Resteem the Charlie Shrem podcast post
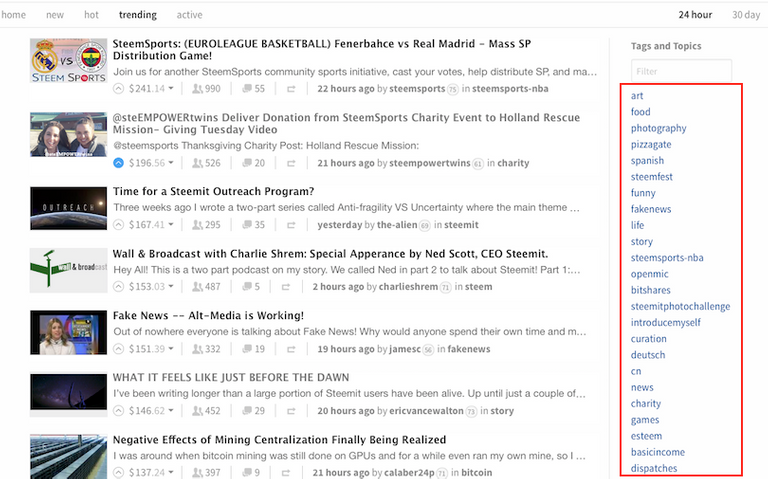 [x=286, y=287]
